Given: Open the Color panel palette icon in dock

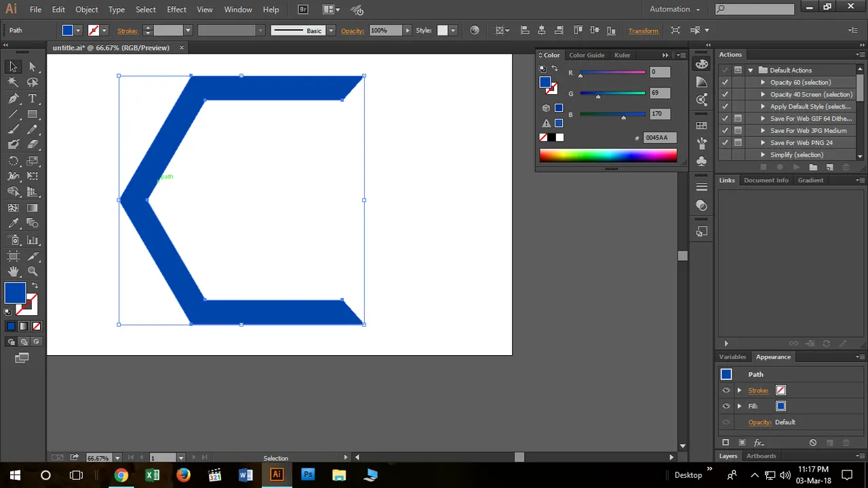Looking at the screenshot, I should click(702, 64).
